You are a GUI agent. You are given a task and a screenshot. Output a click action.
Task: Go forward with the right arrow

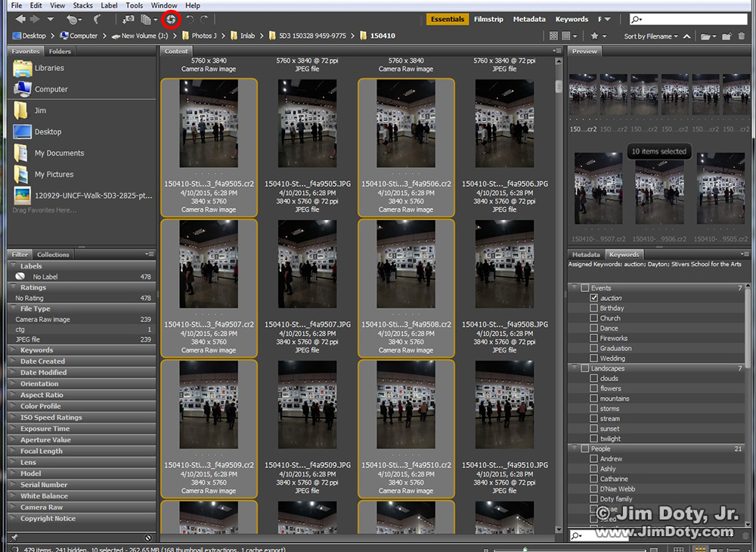point(35,20)
